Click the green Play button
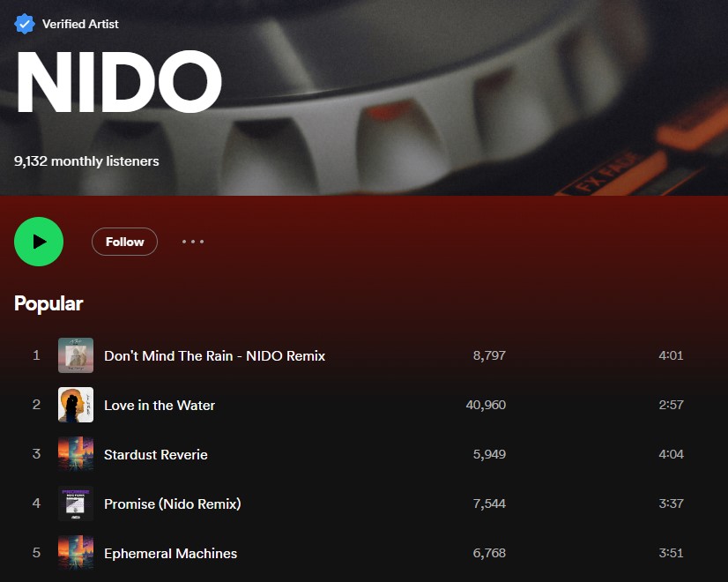 39,242
